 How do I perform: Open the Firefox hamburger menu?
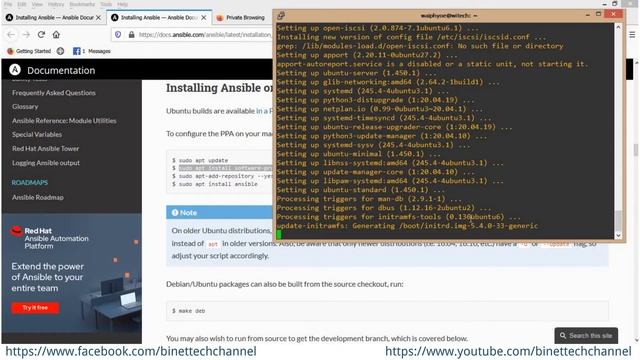632,35
